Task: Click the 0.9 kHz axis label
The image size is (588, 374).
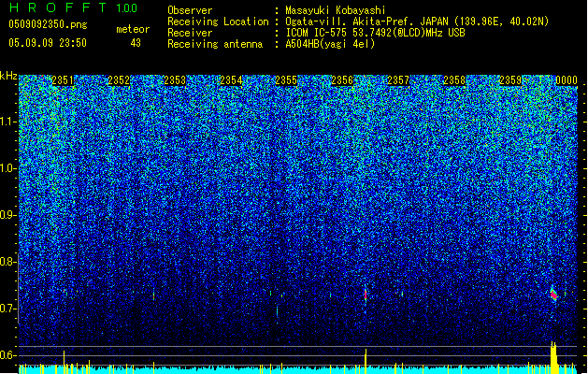Action: 7,215
